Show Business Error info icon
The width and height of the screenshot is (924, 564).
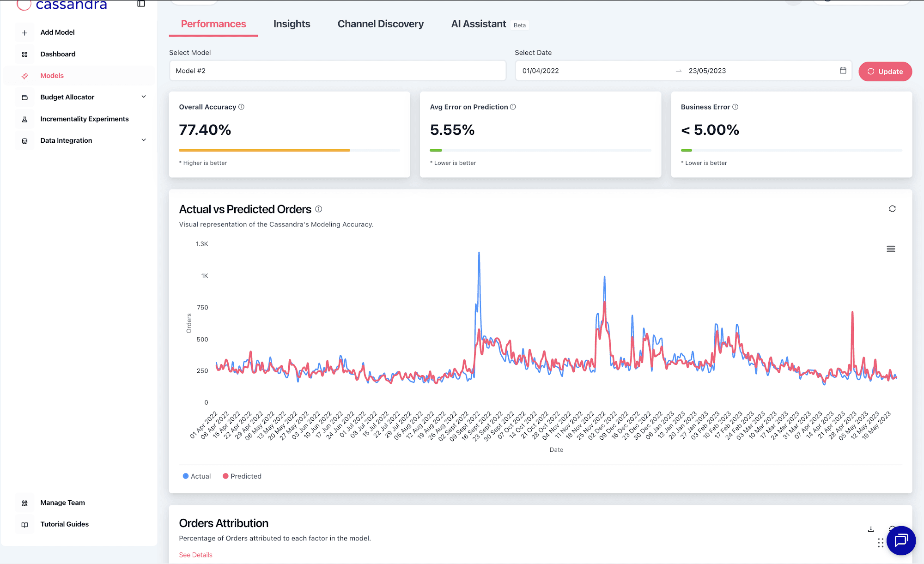(735, 107)
